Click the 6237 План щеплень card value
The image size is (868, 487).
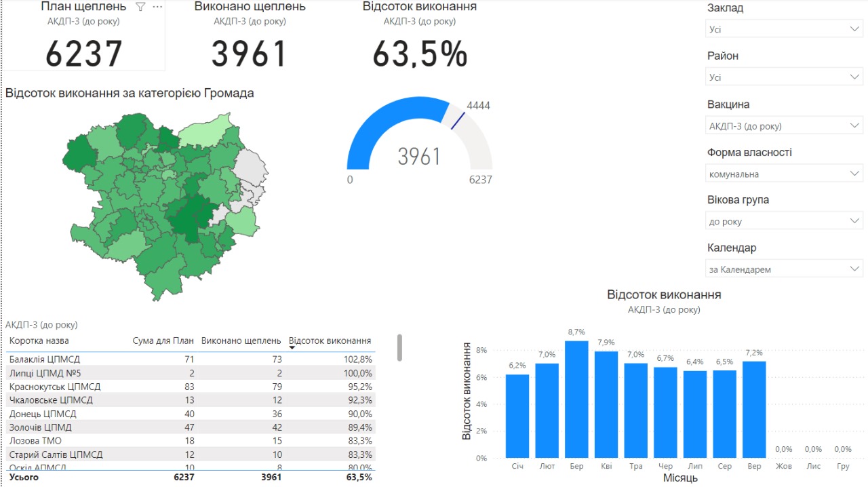84,54
